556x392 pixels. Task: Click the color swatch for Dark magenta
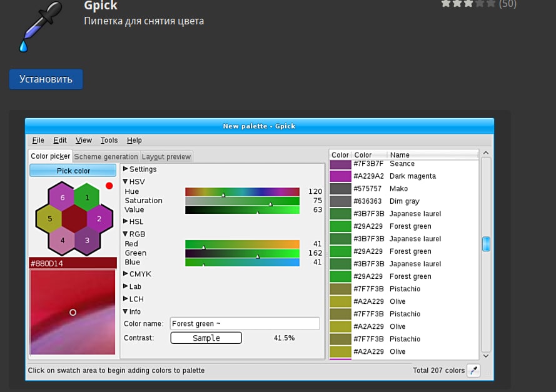pyautogui.click(x=340, y=176)
